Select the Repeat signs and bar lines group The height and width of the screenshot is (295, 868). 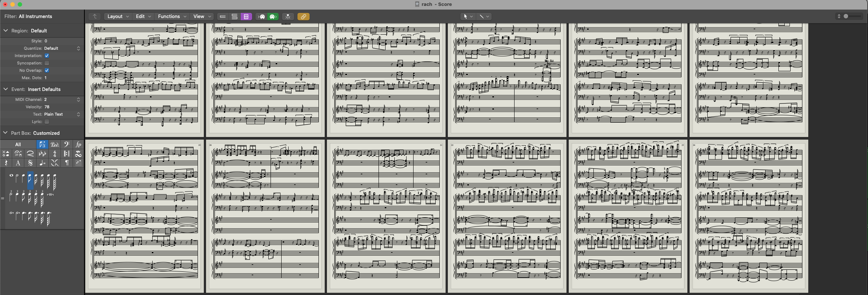click(67, 154)
